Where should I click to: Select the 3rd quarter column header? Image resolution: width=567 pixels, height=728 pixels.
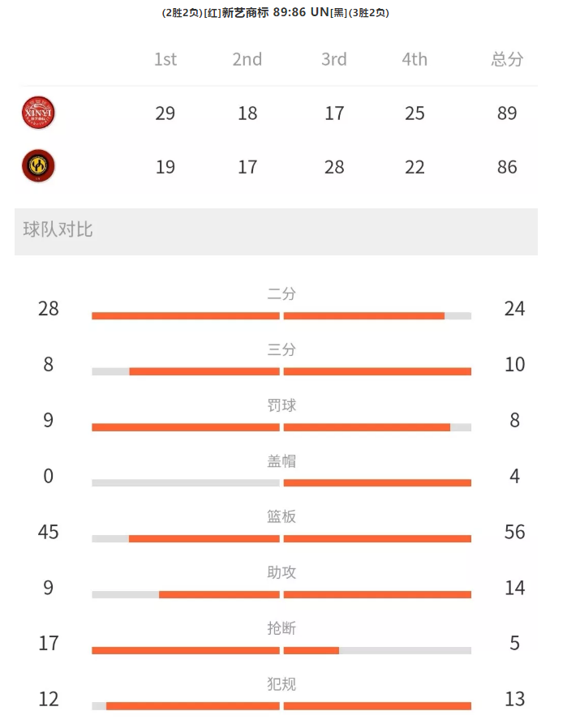334,59
